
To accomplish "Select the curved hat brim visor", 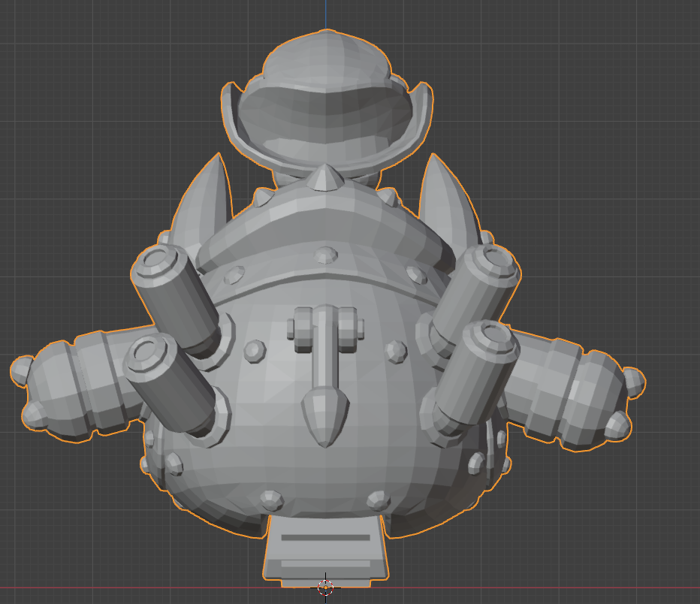I will coord(326,128).
